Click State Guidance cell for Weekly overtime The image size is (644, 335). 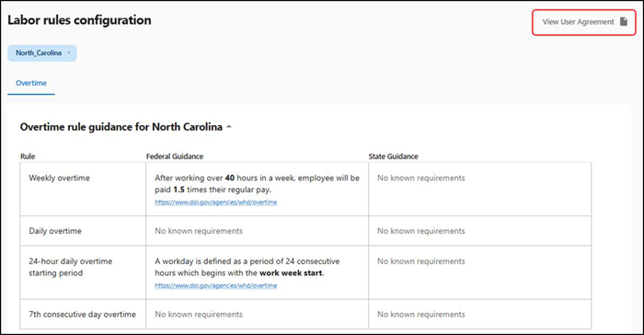pos(479,189)
